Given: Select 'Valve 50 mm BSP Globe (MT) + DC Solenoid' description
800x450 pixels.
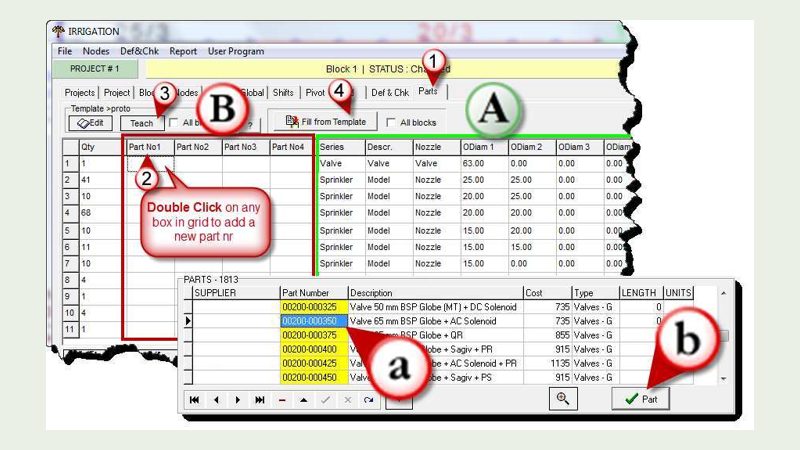Looking at the screenshot, I should 436,307.
